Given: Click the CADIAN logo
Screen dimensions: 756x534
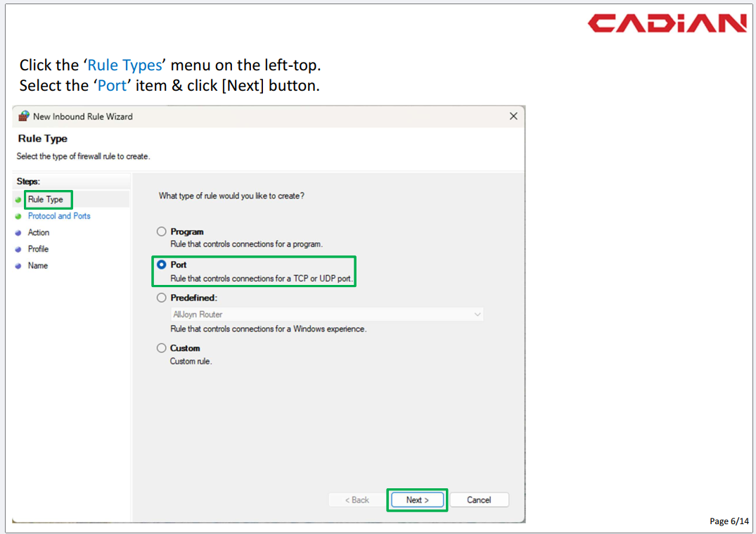Looking at the screenshot, I should tap(667, 24).
